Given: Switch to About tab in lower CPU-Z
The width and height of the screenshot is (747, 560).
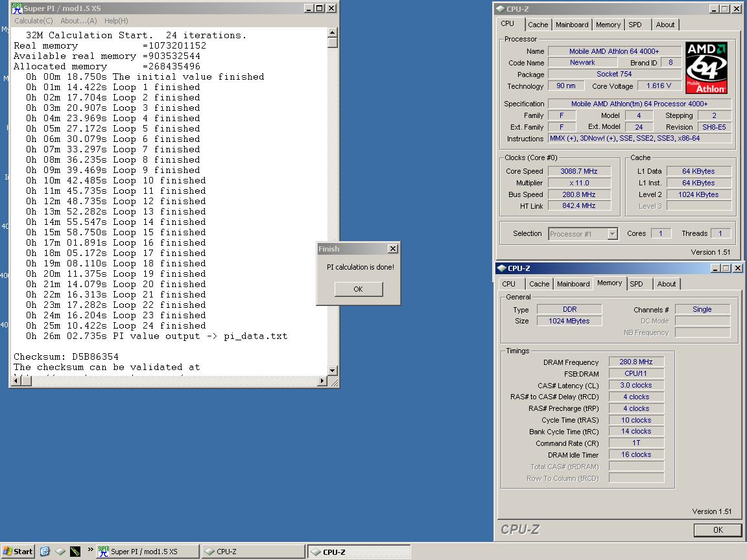Looking at the screenshot, I should pos(667,284).
